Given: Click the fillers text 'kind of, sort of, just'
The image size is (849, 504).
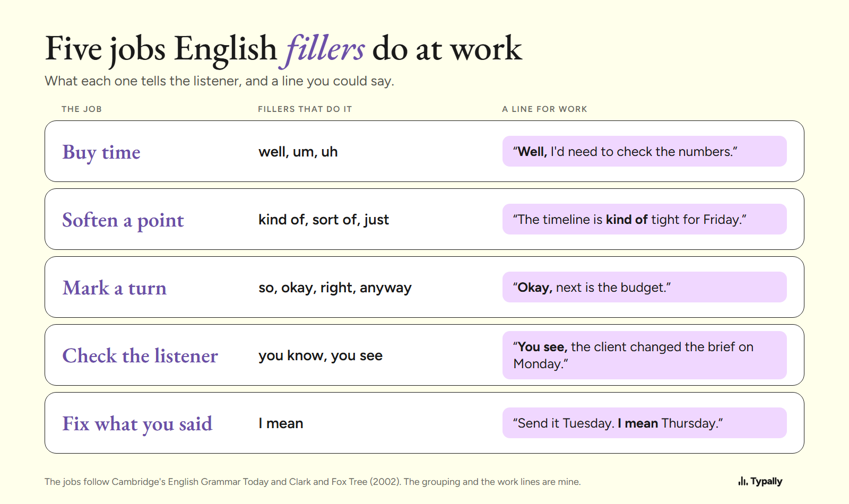Looking at the screenshot, I should click(324, 220).
